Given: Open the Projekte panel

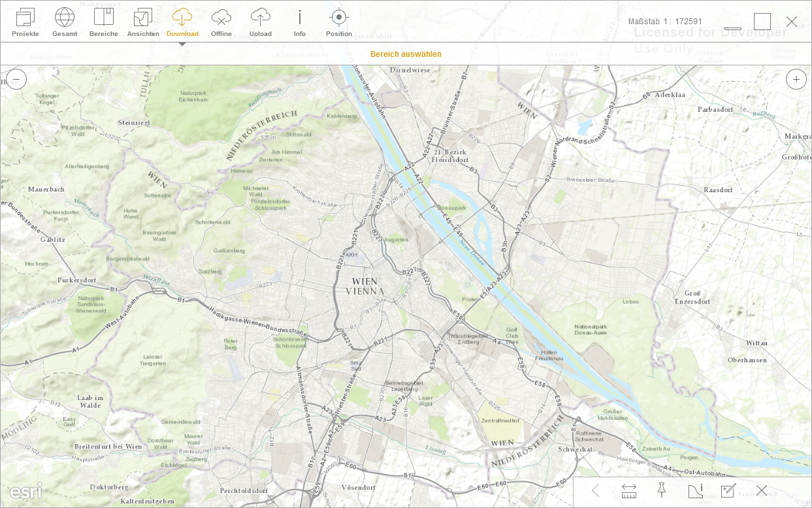Looking at the screenshot, I should tap(25, 22).
